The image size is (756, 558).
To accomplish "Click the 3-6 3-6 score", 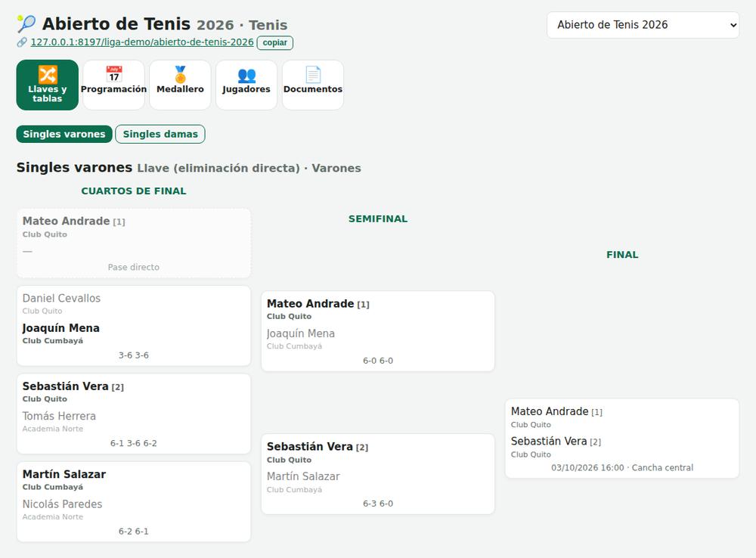I will [x=134, y=355].
